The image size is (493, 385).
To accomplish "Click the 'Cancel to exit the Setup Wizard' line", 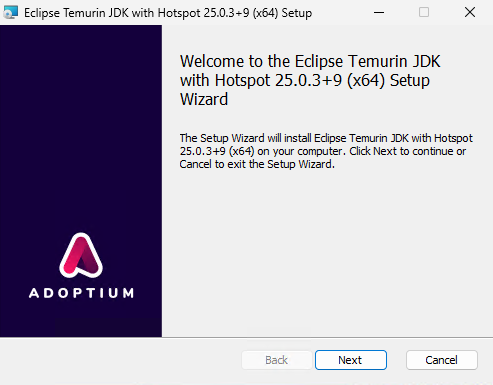I will [257, 164].
